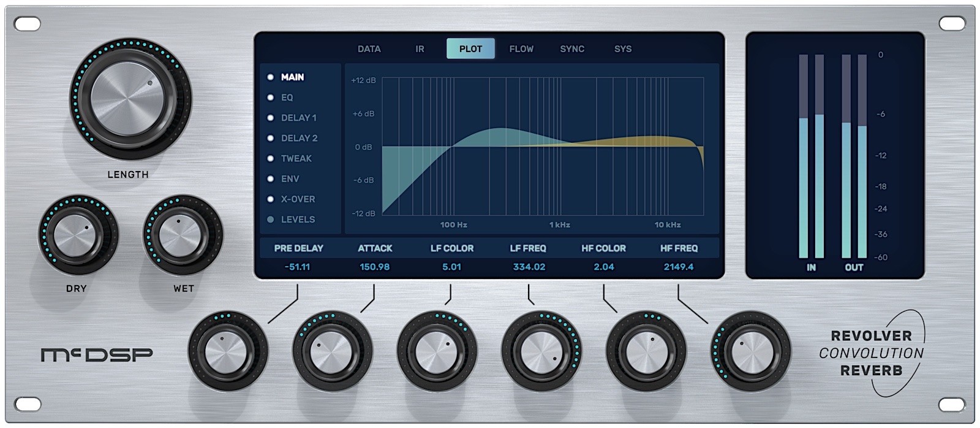Click the large LENGTH knob
The height and width of the screenshot is (428, 980).
[x=130, y=99]
